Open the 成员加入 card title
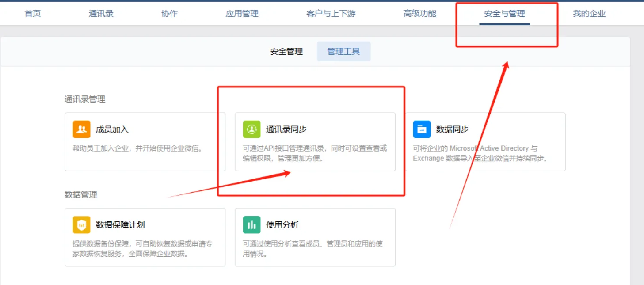The height and width of the screenshot is (285, 644). pos(112,129)
